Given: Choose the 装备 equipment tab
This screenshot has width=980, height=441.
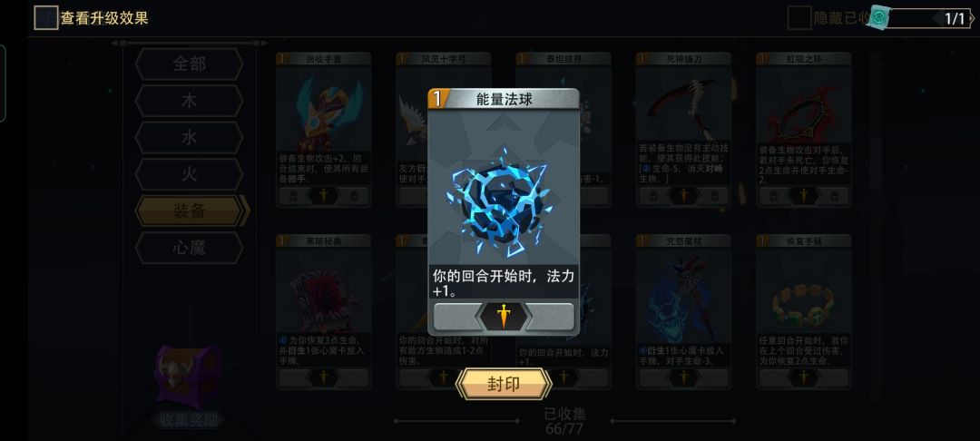Looking at the screenshot, I should pos(191,211).
